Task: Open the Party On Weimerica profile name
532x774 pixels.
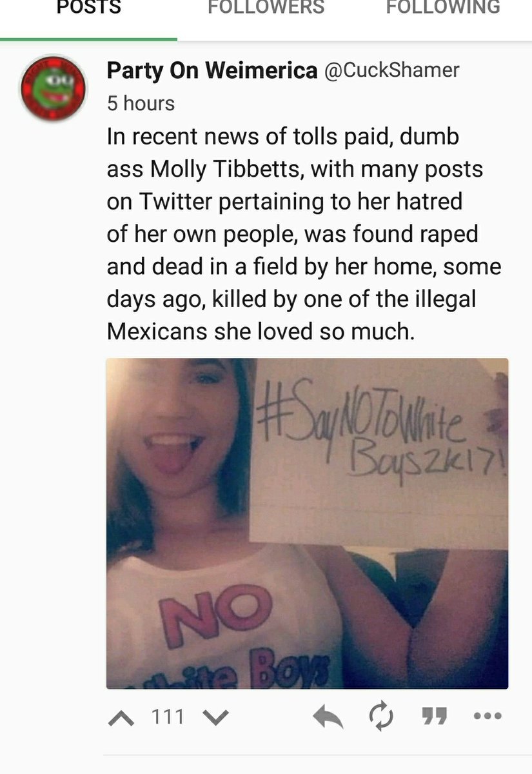Action: [x=212, y=70]
